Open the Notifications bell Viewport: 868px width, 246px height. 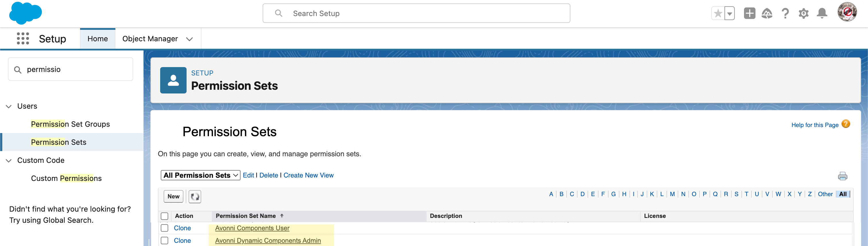click(822, 13)
